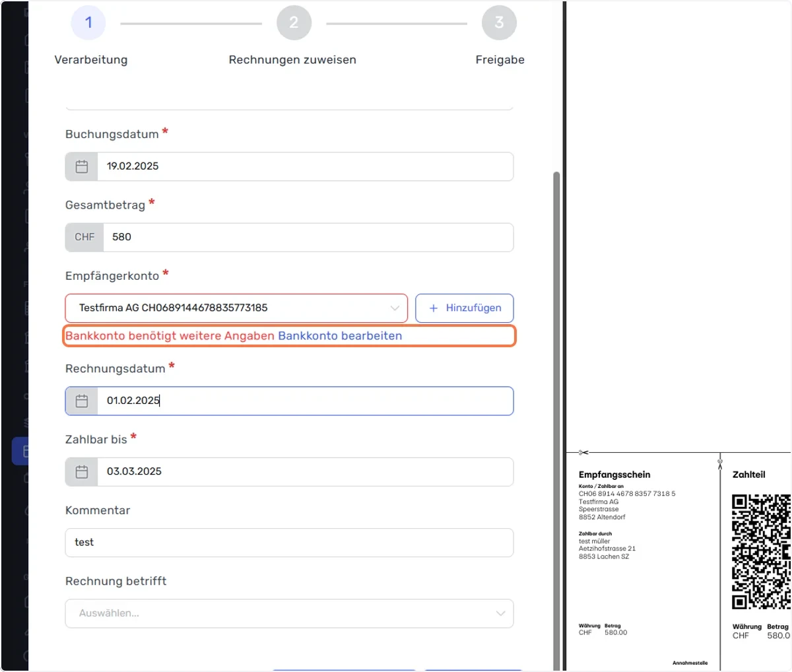The width and height of the screenshot is (792, 672).
Task: Click the Aetzihofstrasse 21 address line
Action: point(607,549)
